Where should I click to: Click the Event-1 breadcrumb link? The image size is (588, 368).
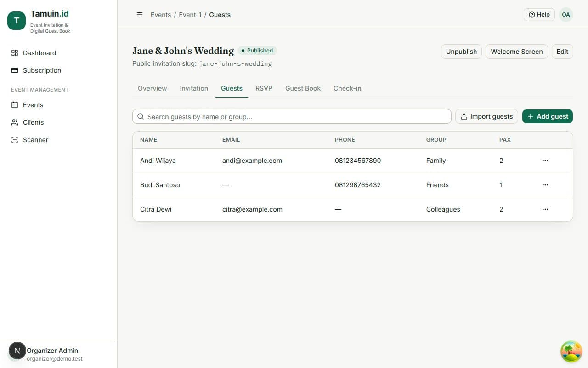(x=190, y=15)
